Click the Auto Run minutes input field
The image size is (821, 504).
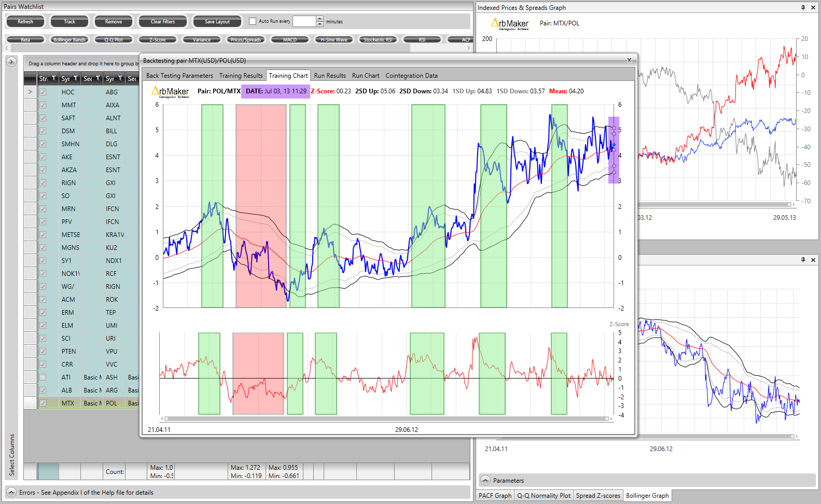point(304,21)
